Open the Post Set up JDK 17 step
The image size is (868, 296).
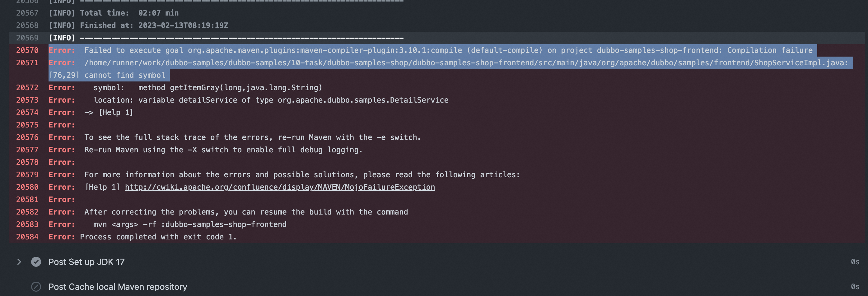pos(86,262)
